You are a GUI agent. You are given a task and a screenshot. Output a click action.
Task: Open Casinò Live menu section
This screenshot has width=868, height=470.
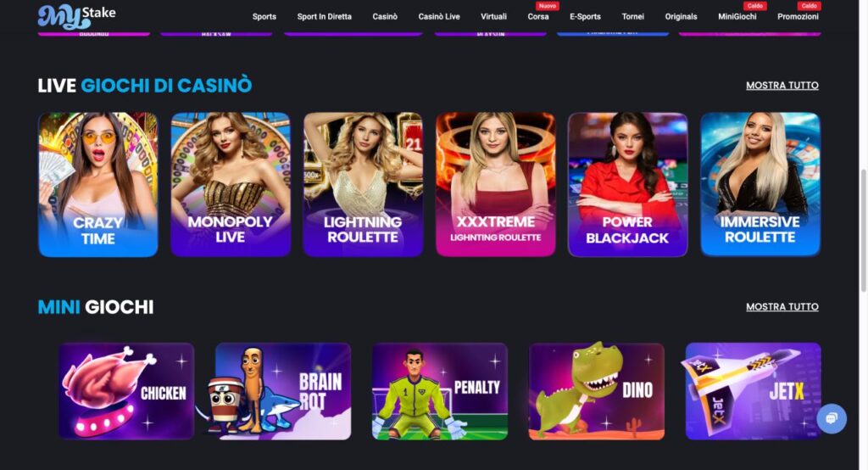coord(439,17)
